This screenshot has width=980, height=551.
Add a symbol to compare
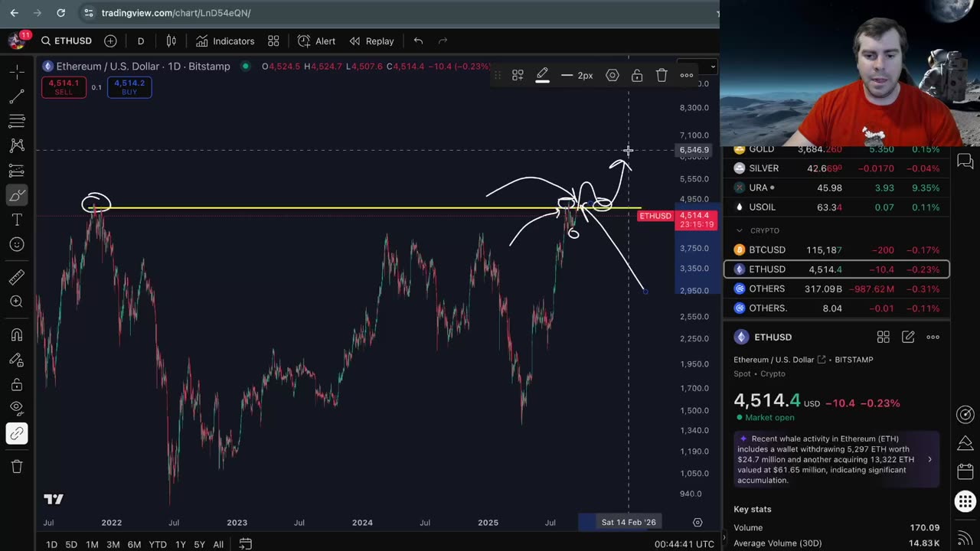tap(110, 41)
